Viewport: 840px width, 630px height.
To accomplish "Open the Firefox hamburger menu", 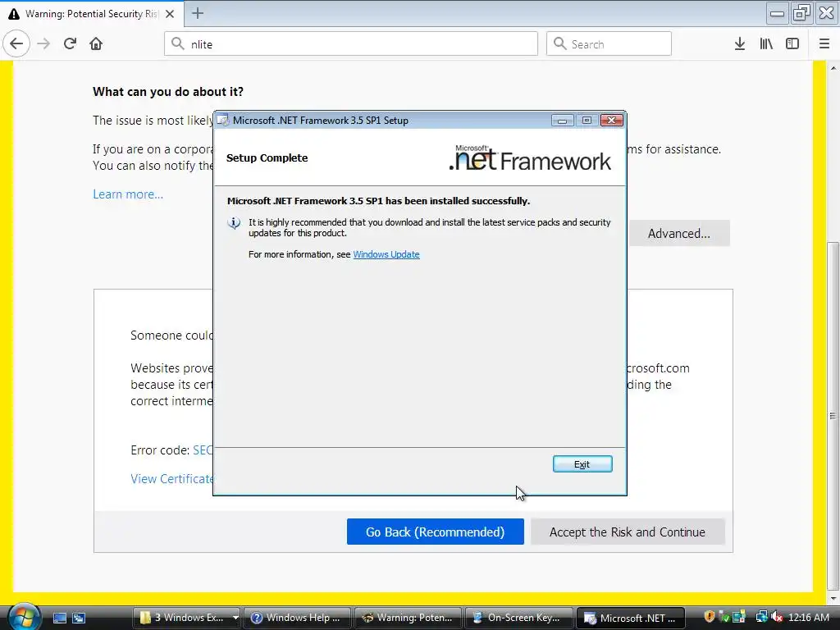I will click(x=824, y=43).
